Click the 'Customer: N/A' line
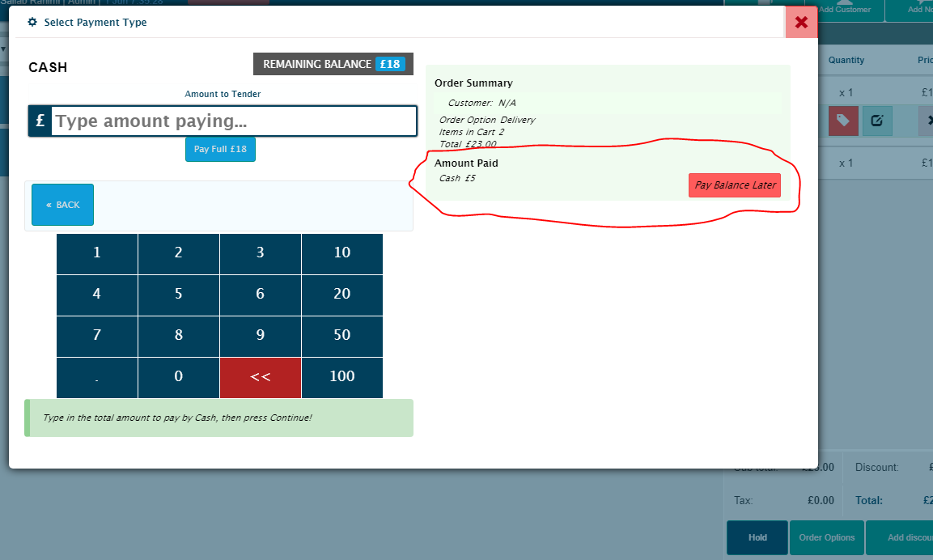933x560 pixels. point(482,103)
